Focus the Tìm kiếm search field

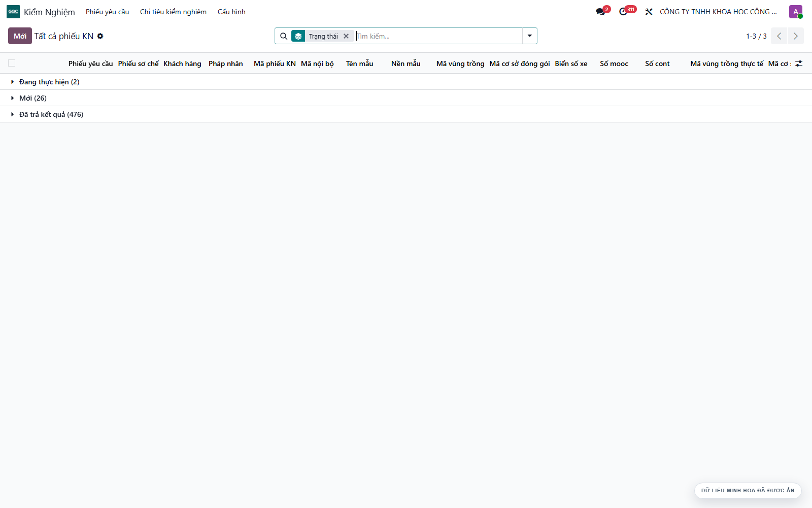[438, 36]
